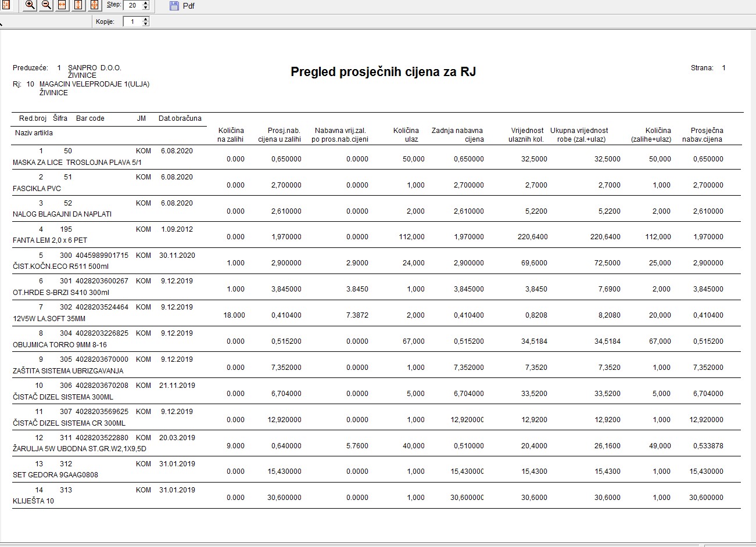Click the Pdf save disk icon
Image resolution: width=756 pixels, height=547 pixels.
pyautogui.click(x=174, y=6)
